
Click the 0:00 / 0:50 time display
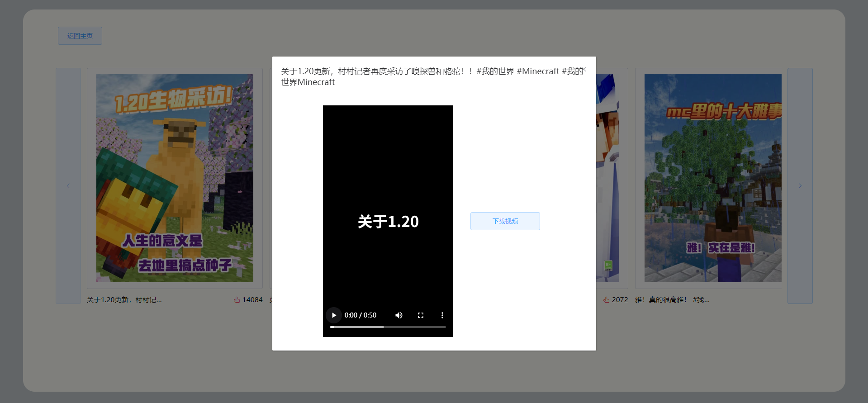click(x=360, y=315)
